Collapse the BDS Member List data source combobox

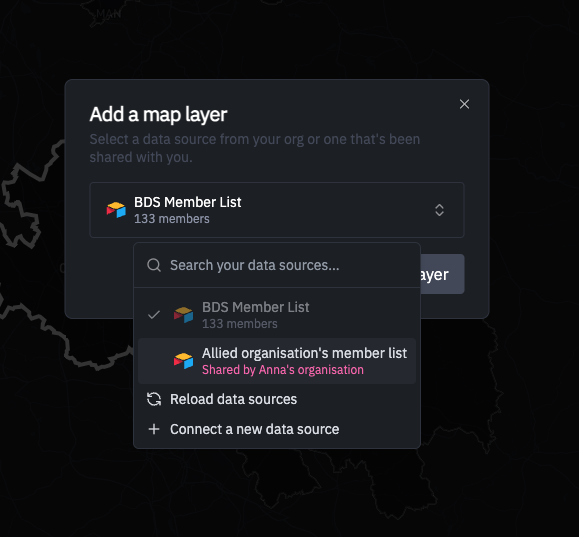(277, 210)
